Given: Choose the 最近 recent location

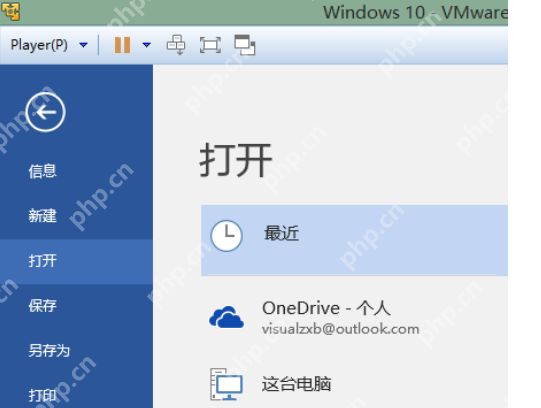Looking at the screenshot, I should click(x=354, y=240).
